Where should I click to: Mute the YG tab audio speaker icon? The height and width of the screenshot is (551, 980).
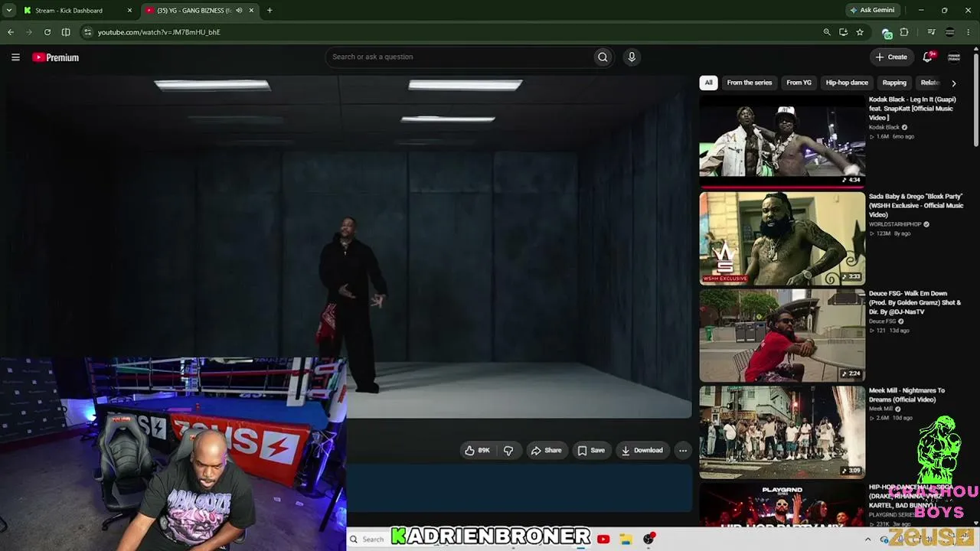[239, 11]
